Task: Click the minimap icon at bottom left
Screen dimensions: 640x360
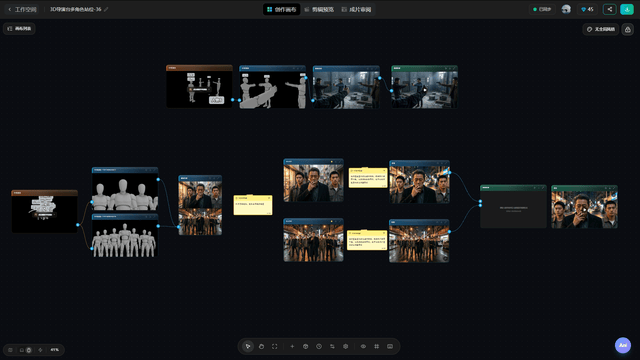Action: coord(11,350)
